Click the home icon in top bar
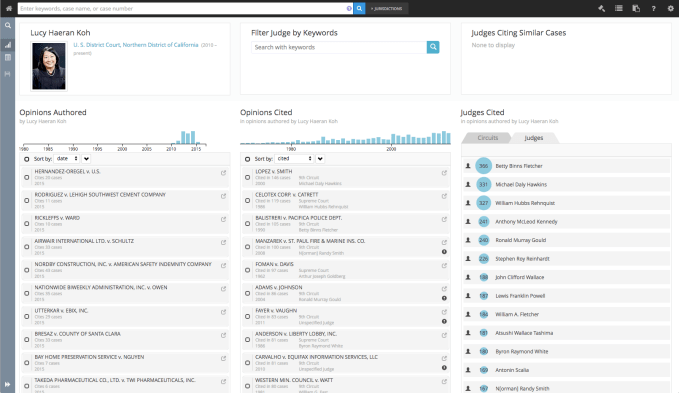 point(9,8)
